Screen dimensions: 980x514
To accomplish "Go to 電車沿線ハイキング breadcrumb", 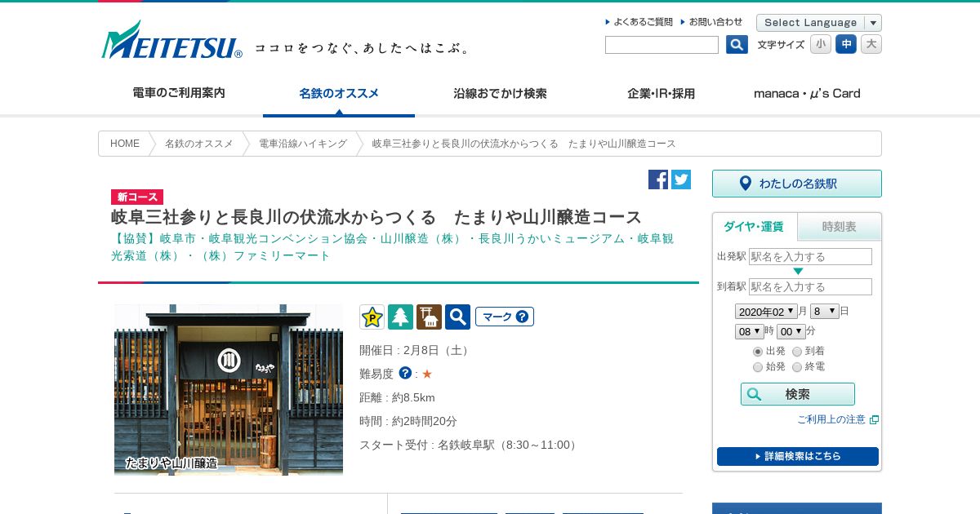I will coord(303,144).
